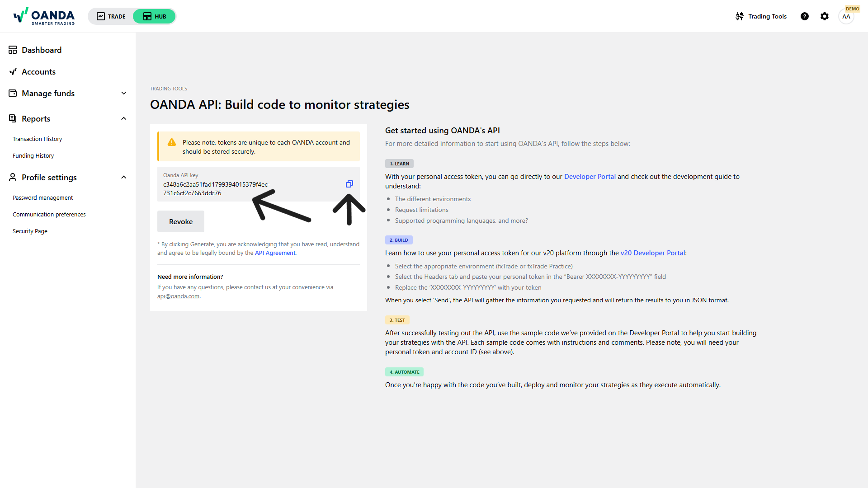Click the Oanda API key text
Viewport: 868px width, 488px height.
(217, 189)
